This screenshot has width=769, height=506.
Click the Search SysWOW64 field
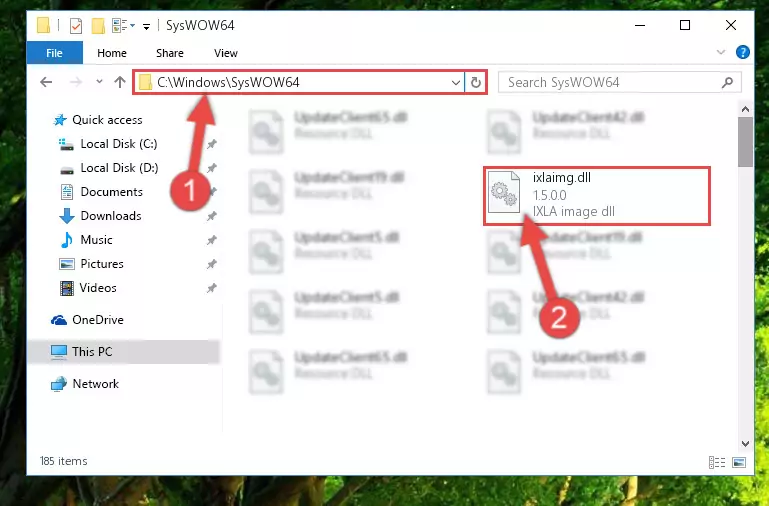619,82
